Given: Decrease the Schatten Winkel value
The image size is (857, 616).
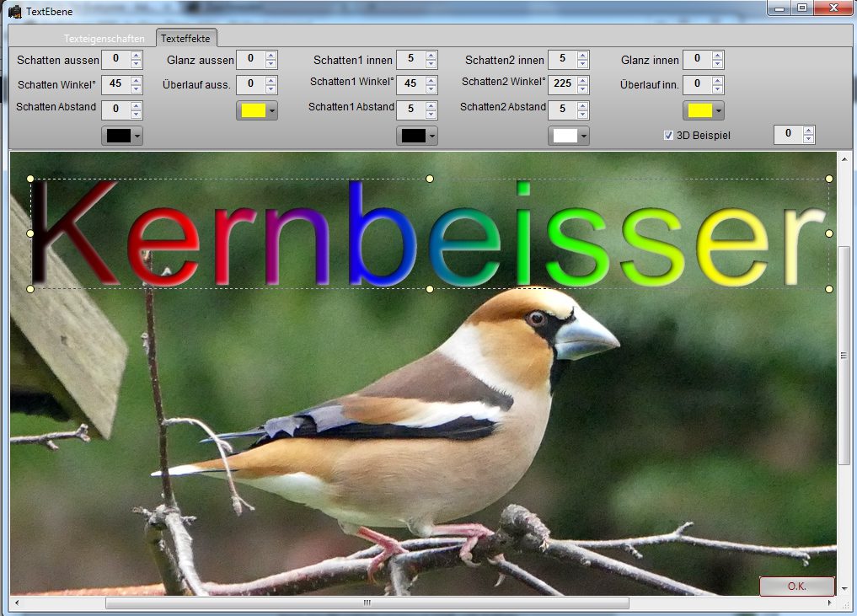Looking at the screenshot, I should coord(137,89).
